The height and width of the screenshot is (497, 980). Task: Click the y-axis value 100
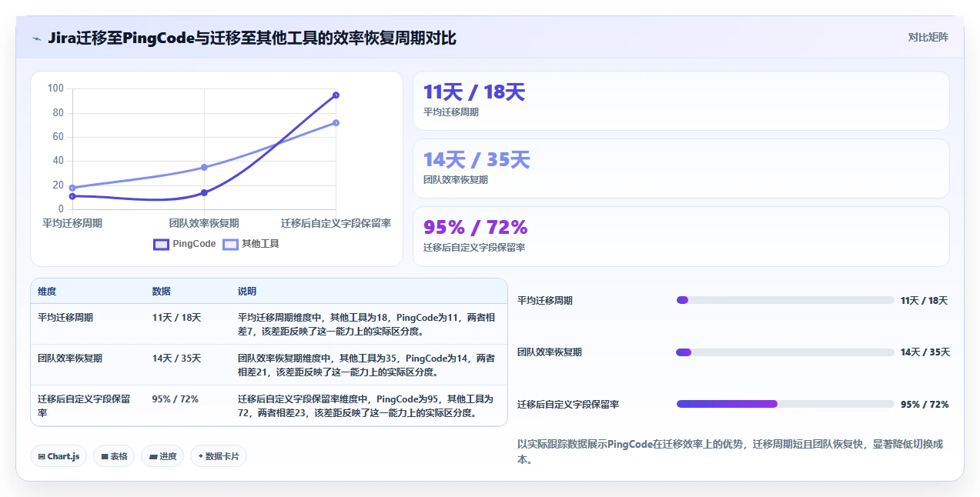point(55,88)
